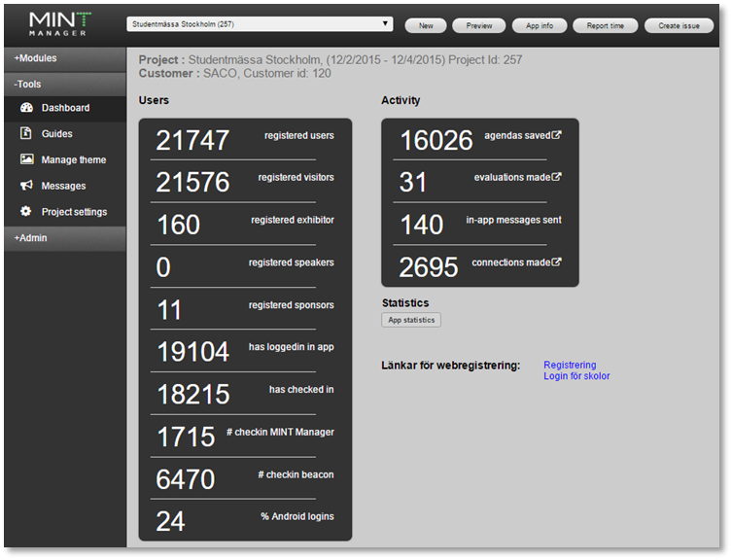Click the New button
Screen dimensions: 732x560
point(425,25)
